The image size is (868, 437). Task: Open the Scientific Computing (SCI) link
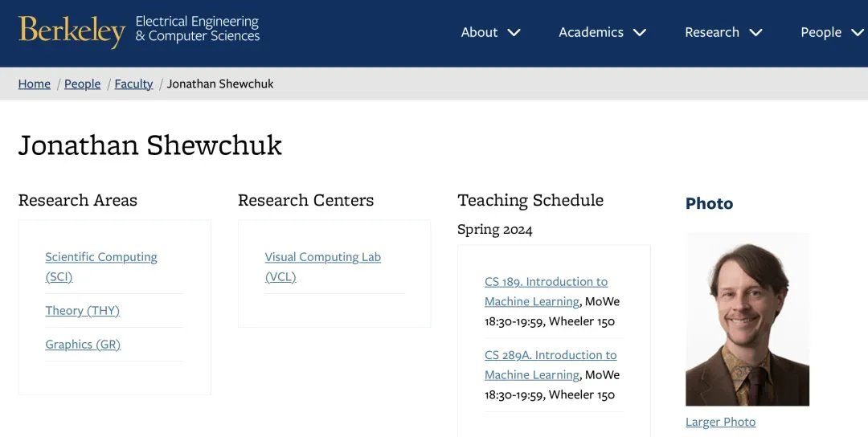coord(100,258)
